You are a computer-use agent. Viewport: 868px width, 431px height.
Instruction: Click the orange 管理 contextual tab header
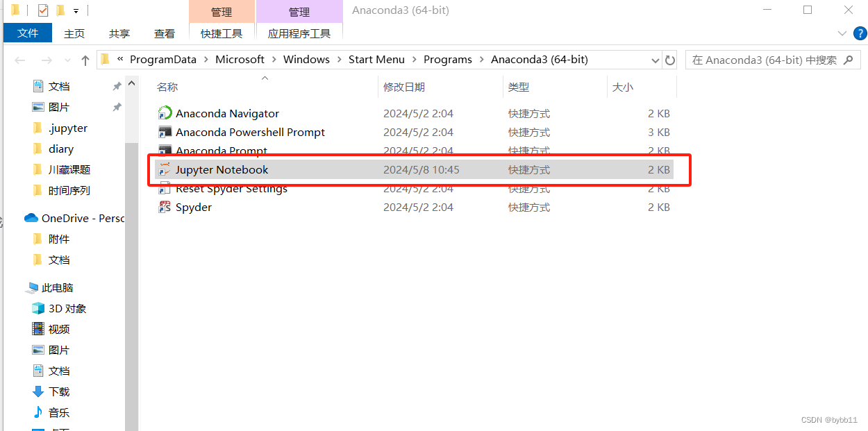[x=222, y=12]
